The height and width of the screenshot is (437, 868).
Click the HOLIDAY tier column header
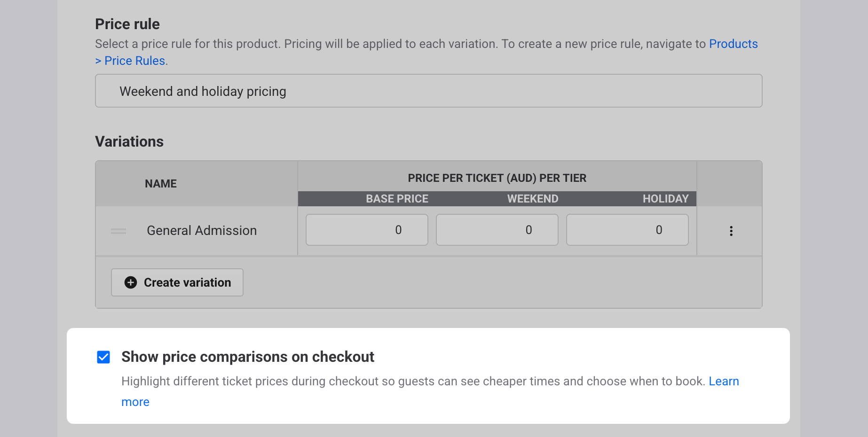pyautogui.click(x=665, y=199)
